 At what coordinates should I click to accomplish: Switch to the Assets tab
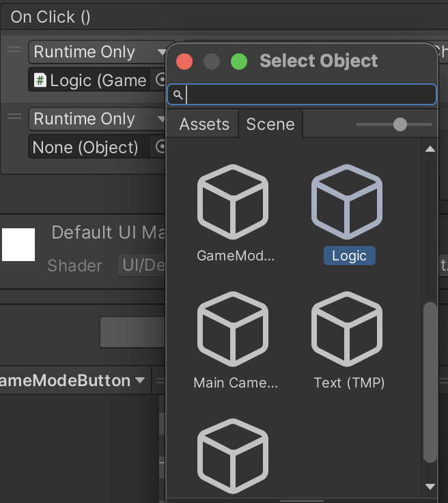pyautogui.click(x=204, y=124)
